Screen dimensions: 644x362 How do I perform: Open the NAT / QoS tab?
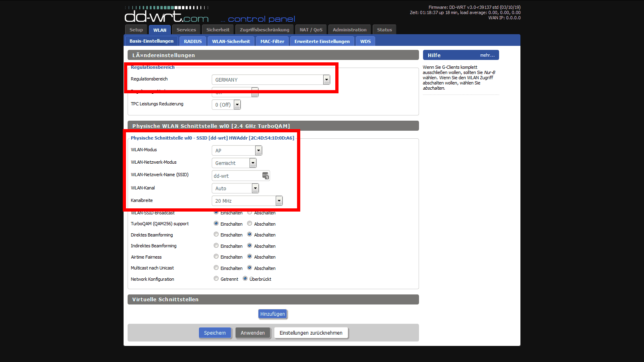coord(311,30)
